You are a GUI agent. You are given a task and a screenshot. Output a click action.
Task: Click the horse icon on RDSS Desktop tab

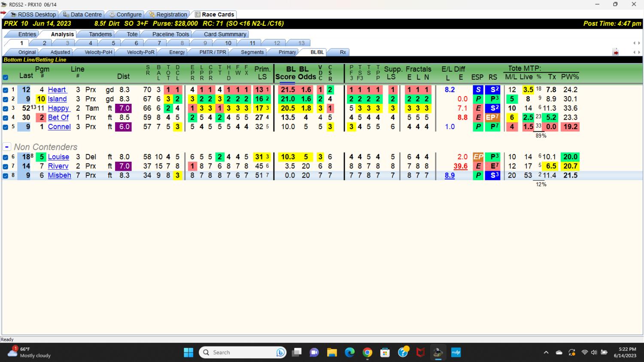(13, 14)
